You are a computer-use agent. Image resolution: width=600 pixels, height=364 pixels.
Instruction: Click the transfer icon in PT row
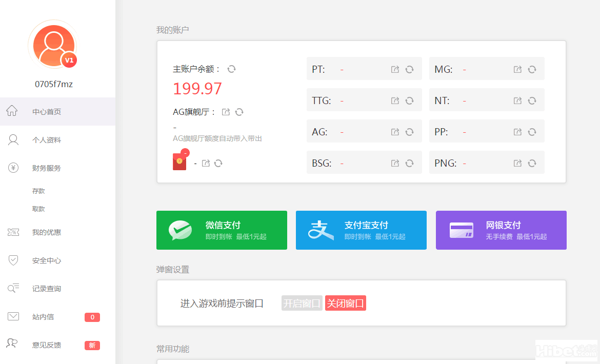tap(395, 69)
